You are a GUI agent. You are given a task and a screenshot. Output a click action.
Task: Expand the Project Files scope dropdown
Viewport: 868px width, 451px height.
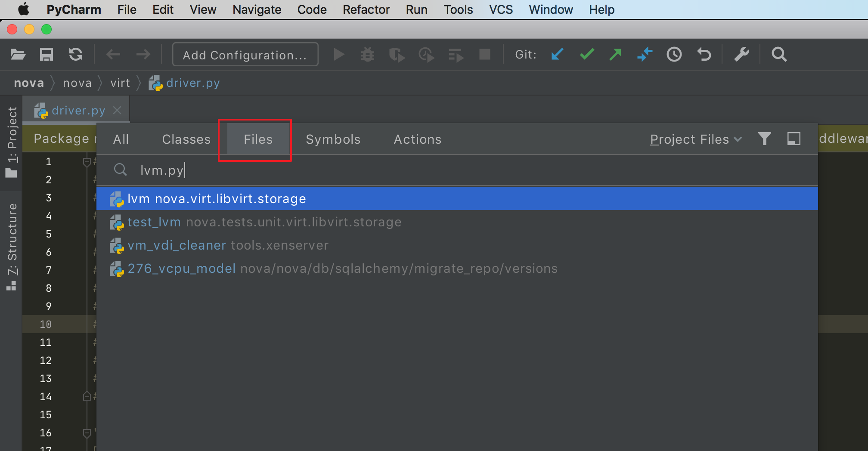696,139
